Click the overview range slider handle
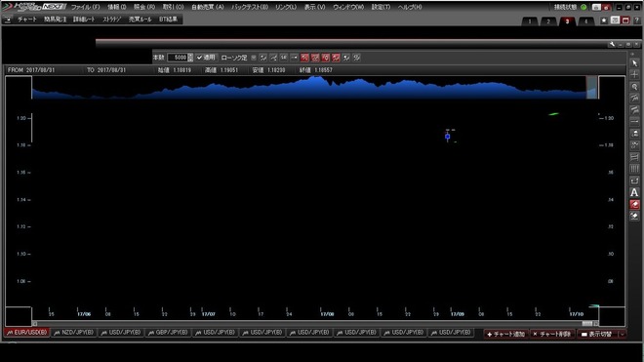 (x=592, y=87)
